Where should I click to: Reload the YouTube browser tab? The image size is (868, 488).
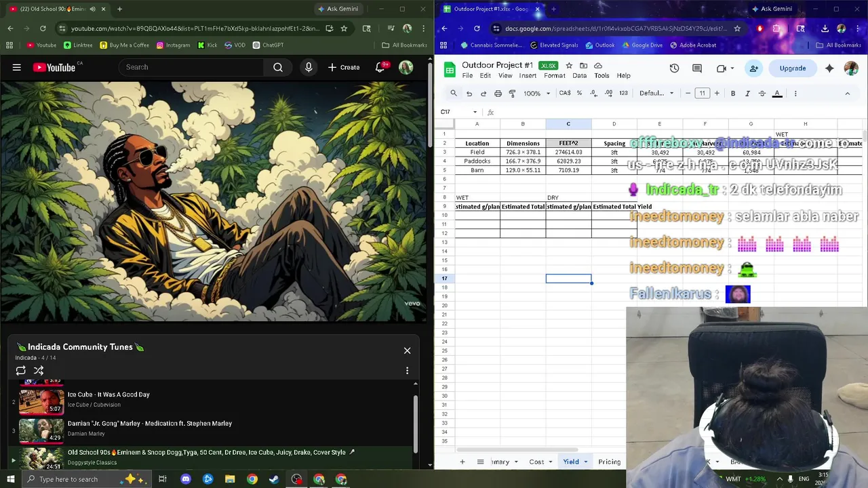coord(43,28)
